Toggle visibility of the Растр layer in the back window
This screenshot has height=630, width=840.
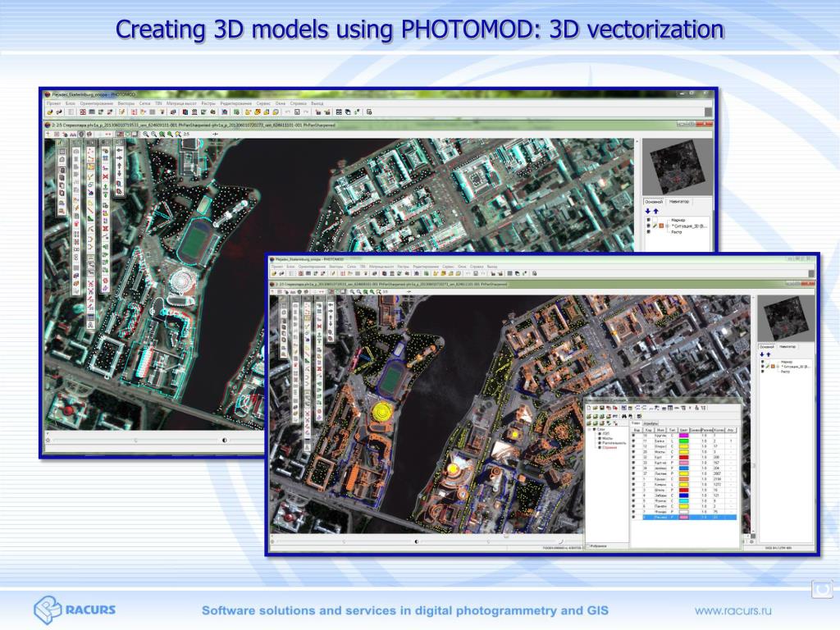click(648, 232)
